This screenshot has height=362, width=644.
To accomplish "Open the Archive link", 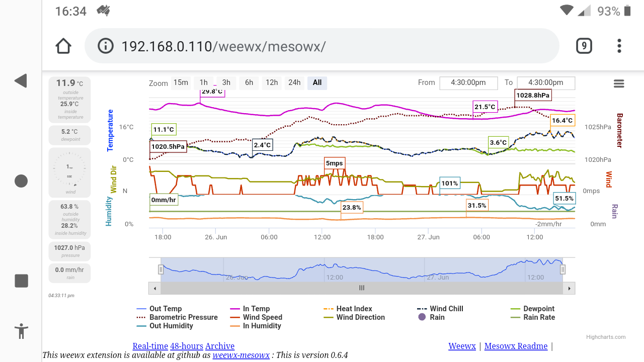I will 220,346.
